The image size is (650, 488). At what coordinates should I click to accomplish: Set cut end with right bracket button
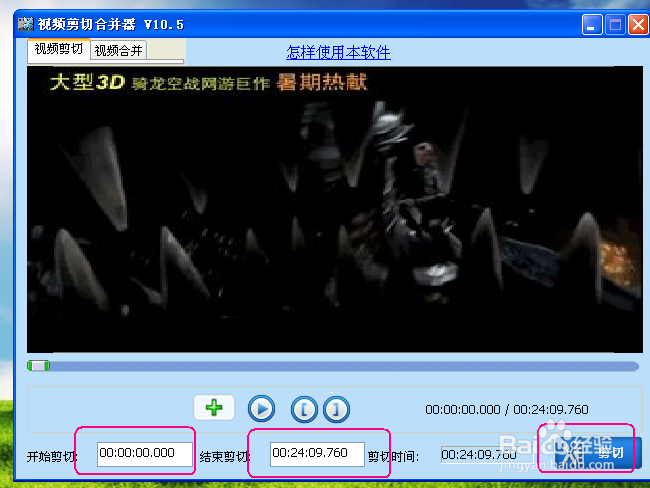point(336,410)
